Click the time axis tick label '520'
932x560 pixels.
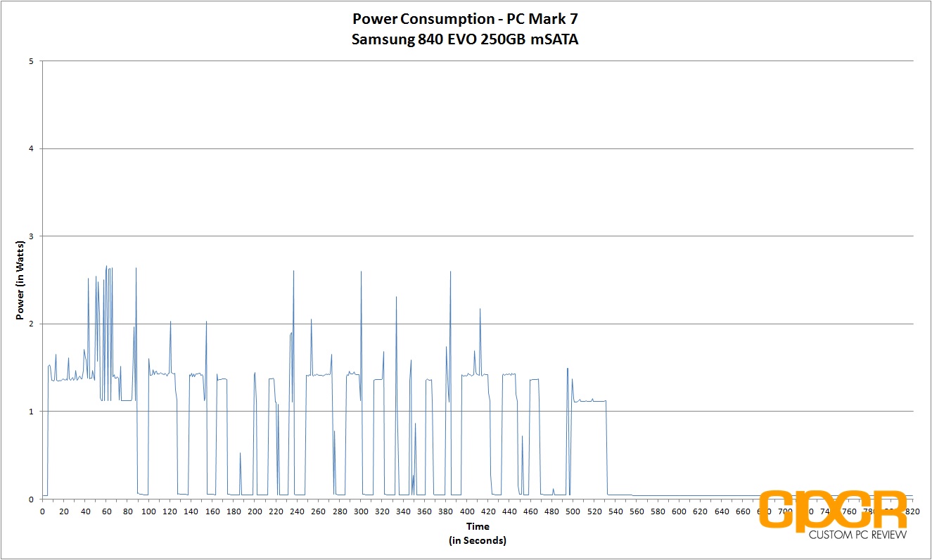coord(594,511)
